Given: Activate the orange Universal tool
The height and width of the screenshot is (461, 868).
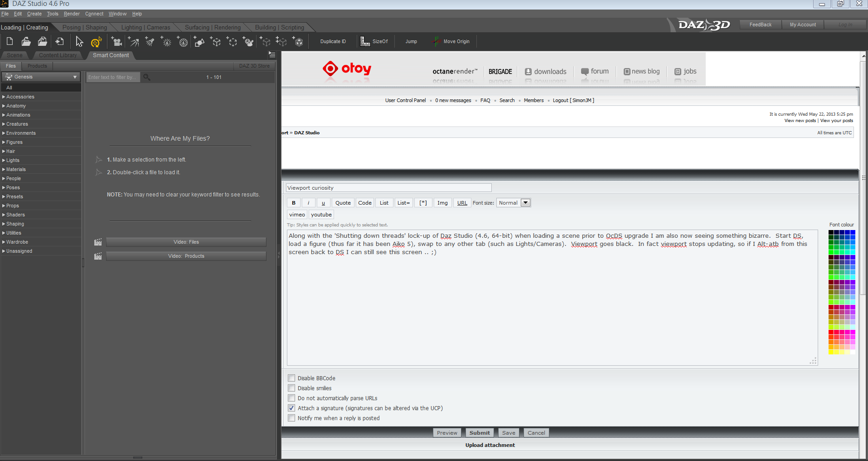Looking at the screenshot, I should click(x=96, y=42).
